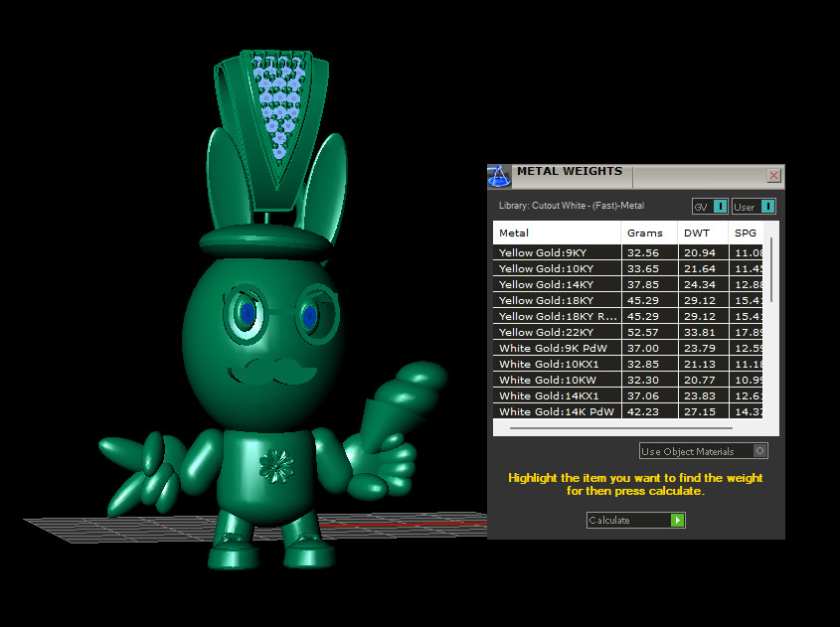Image resolution: width=840 pixels, height=627 pixels.
Task: Toggle the User library switch
Action: pyautogui.click(x=754, y=207)
